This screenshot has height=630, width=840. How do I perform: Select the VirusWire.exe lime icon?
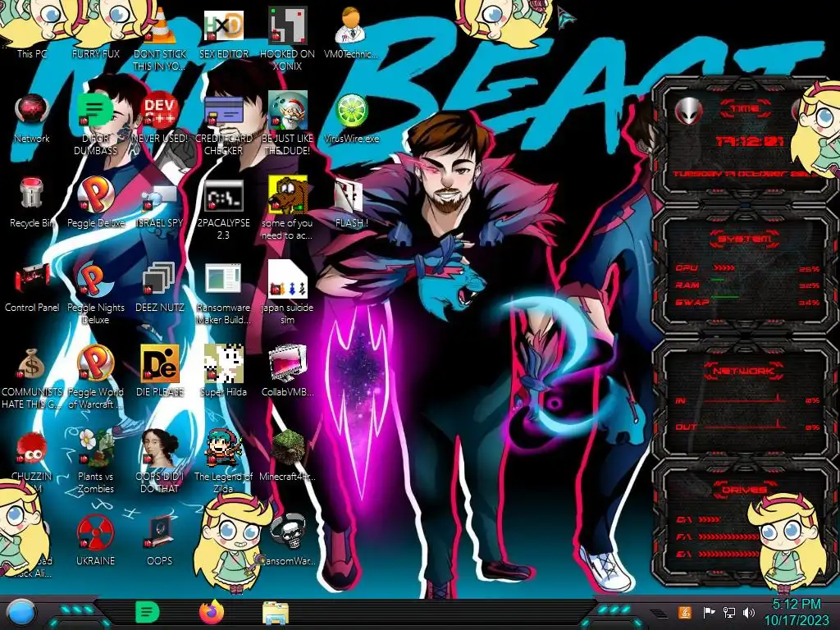pyautogui.click(x=351, y=118)
